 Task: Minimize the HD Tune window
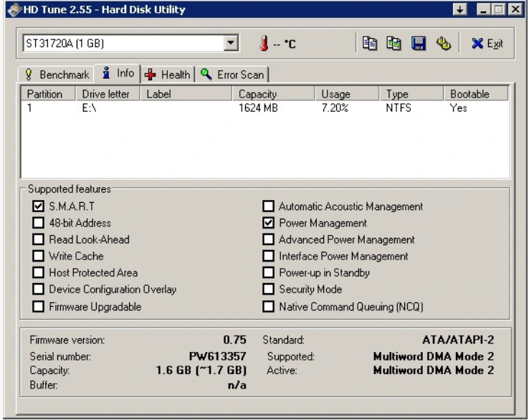pyautogui.click(x=483, y=9)
